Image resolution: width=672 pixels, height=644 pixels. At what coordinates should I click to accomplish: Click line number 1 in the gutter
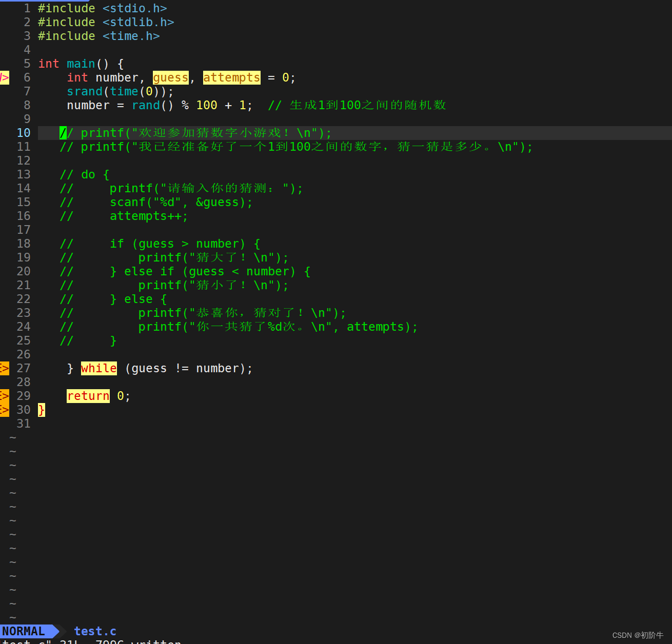27,9
